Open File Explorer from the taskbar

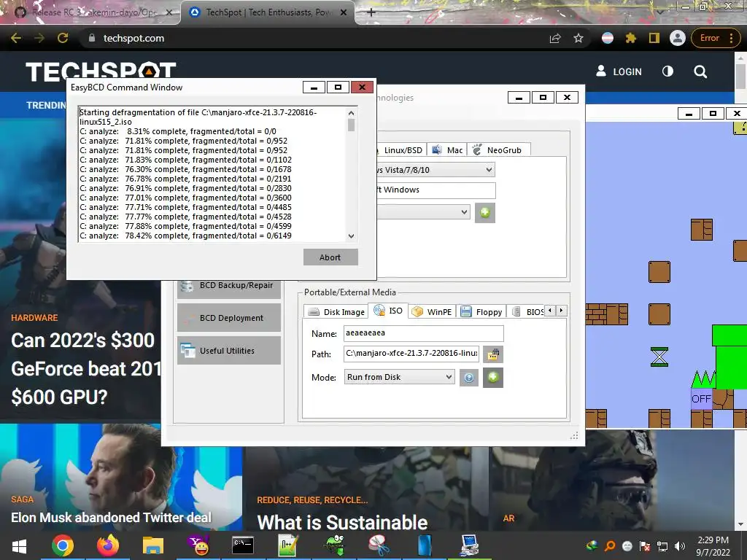point(153,545)
